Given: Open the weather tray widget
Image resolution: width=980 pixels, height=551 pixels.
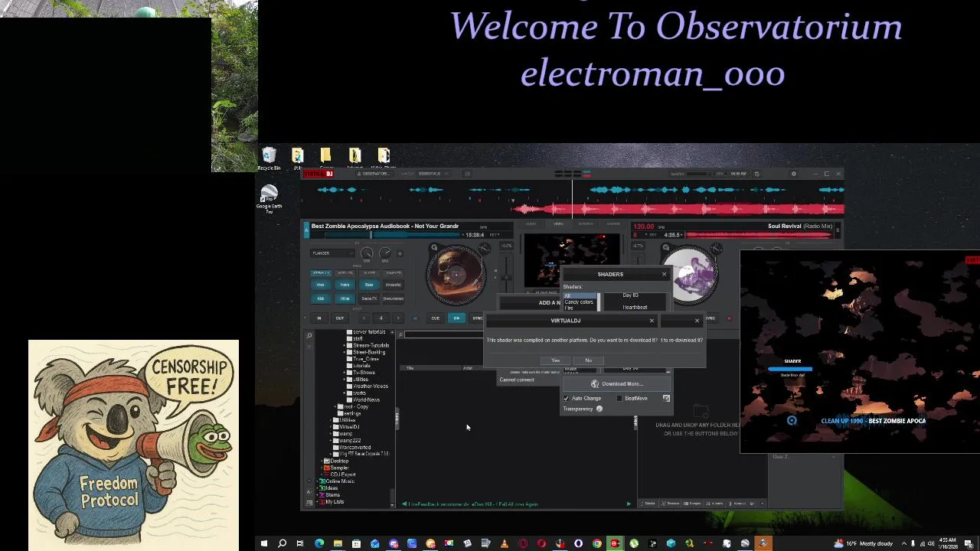Looking at the screenshot, I should (x=865, y=544).
